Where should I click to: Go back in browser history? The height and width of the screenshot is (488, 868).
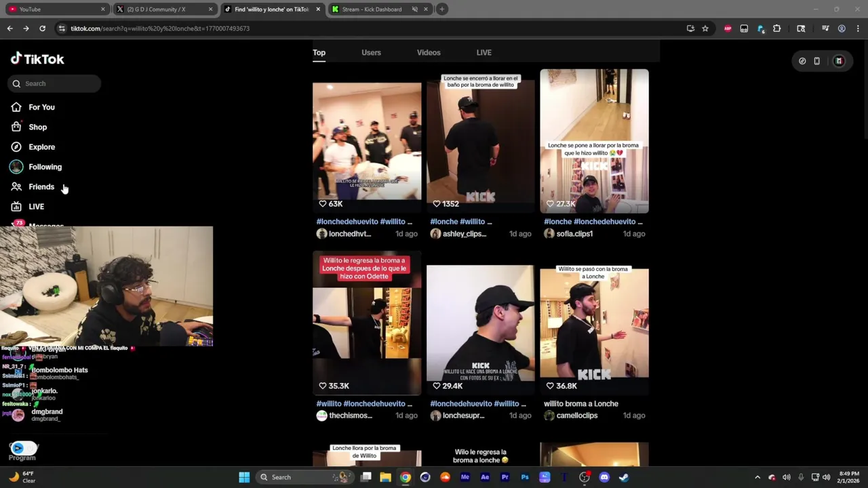click(9, 28)
